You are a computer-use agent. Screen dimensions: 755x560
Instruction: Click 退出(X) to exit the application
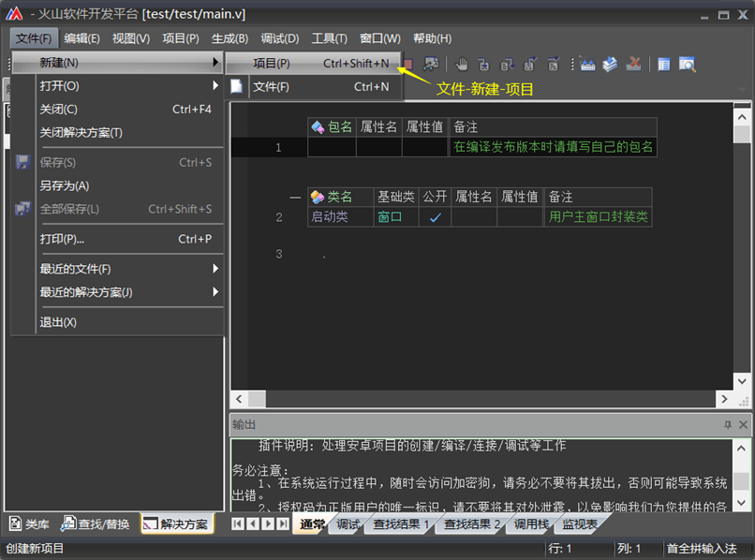58,322
